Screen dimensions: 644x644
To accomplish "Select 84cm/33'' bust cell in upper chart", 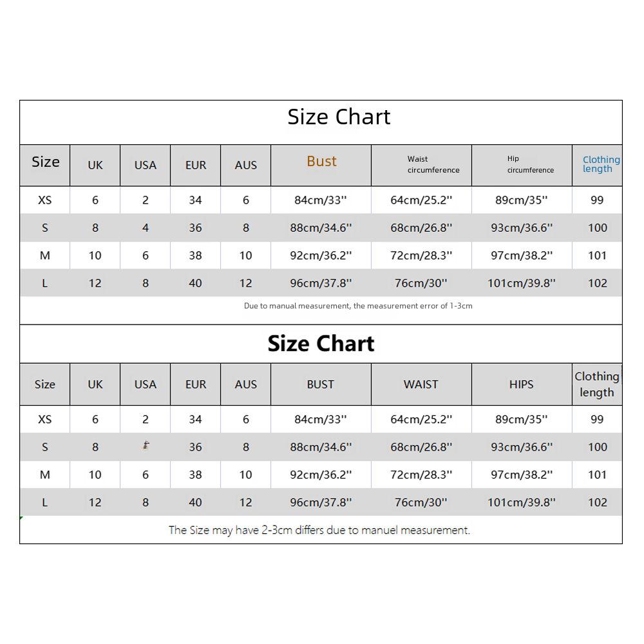I will [x=321, y=200].
